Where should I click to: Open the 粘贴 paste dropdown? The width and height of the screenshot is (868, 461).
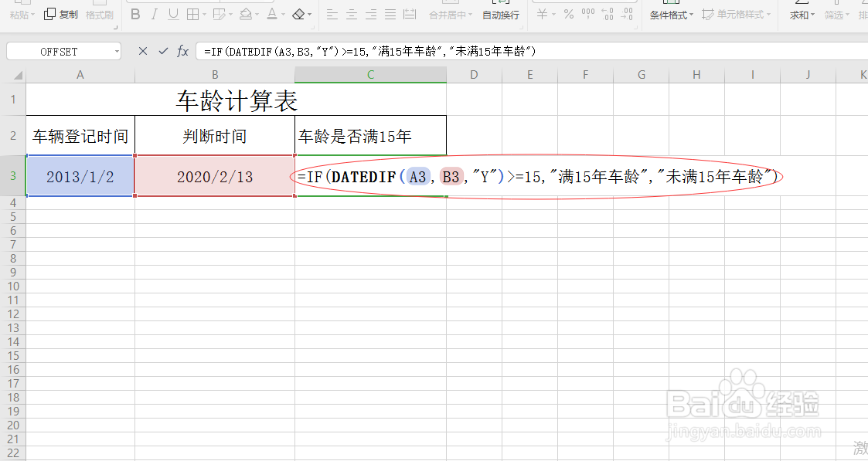click(x=22, y=15)
